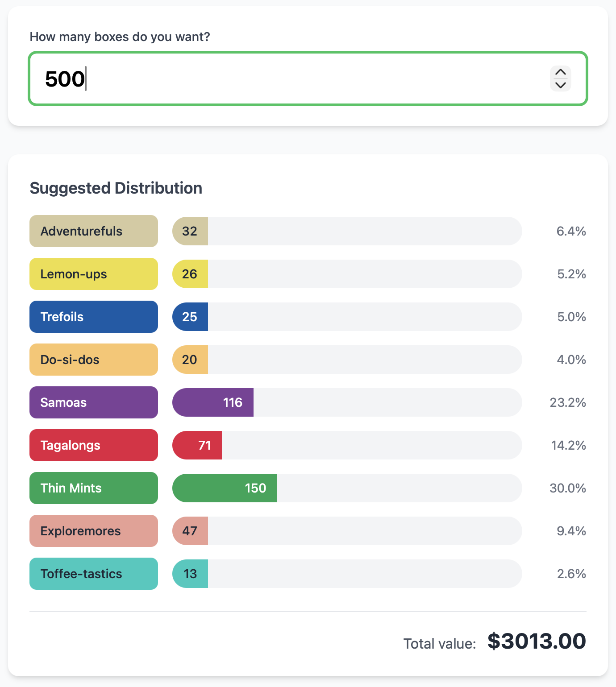Click the Thin Mints 30.0% percentage
Image resolution: width=616 pixels, height=687 pixels.
pos(568,488)
